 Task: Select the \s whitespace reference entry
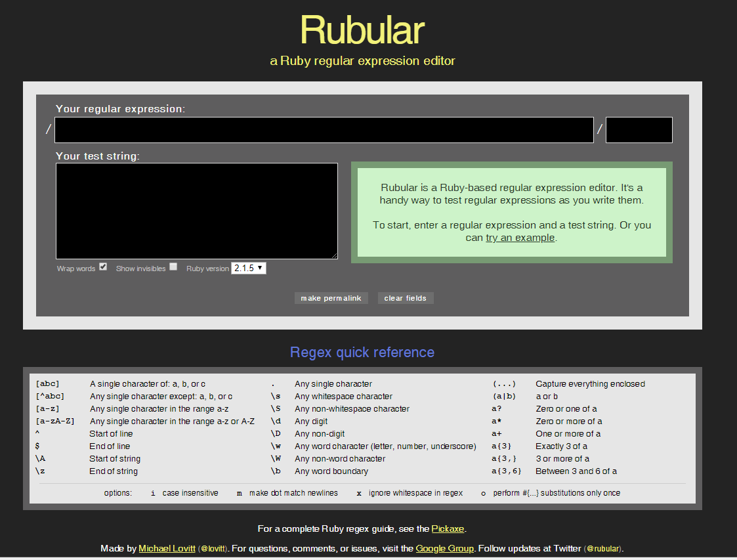(331, 397)
